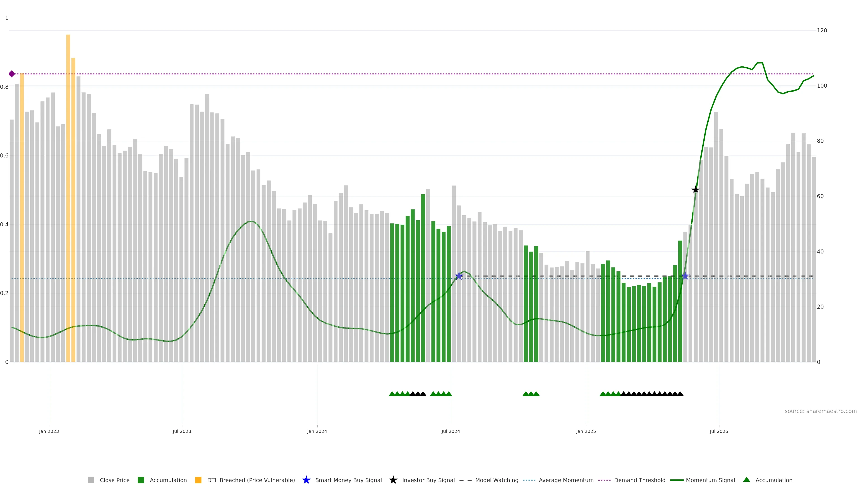868x488 pixels.
Task: Click green accumulation triangles near October 2024
Action: pos(531,394)
